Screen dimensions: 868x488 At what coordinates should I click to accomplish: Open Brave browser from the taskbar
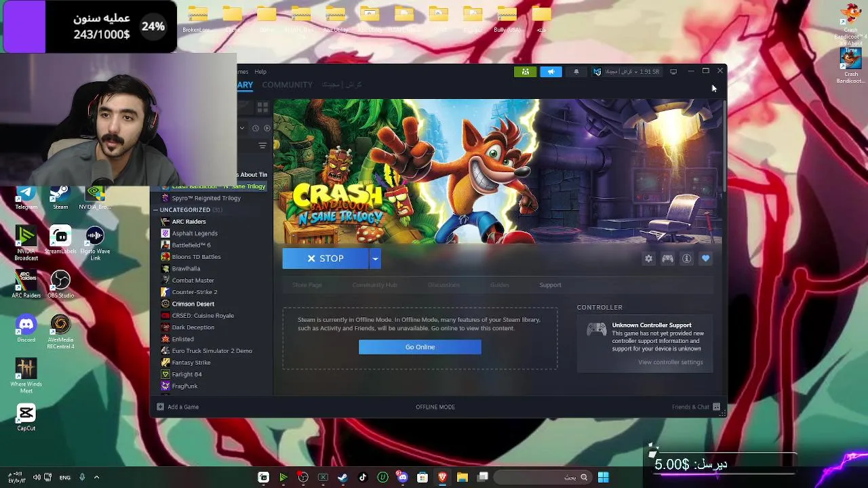point(442,477)
